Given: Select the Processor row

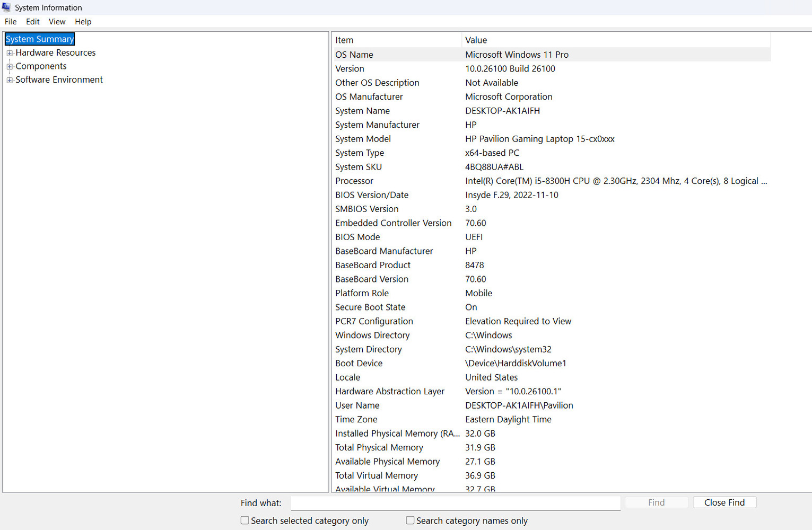Looking at the screenshot, I should (552, 181).
